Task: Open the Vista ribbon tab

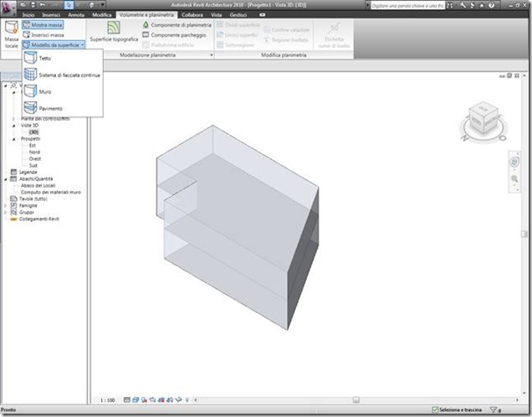Action: [216, 15]
